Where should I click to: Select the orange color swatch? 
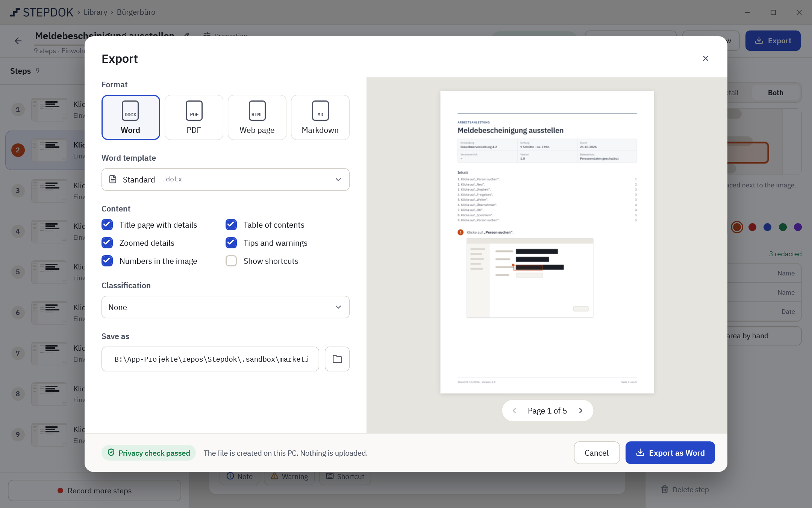coord(737,227)
